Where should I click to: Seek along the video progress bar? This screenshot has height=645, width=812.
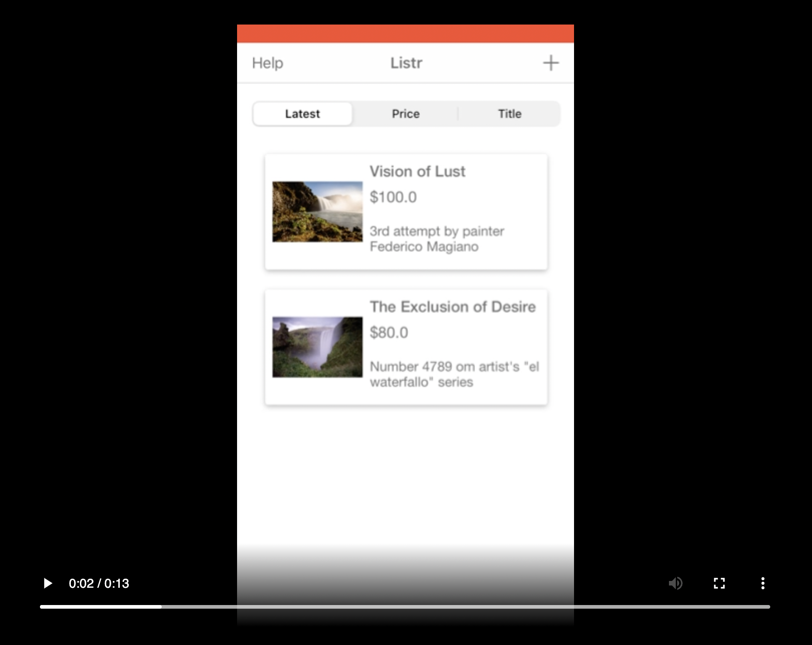coord(405,607)
